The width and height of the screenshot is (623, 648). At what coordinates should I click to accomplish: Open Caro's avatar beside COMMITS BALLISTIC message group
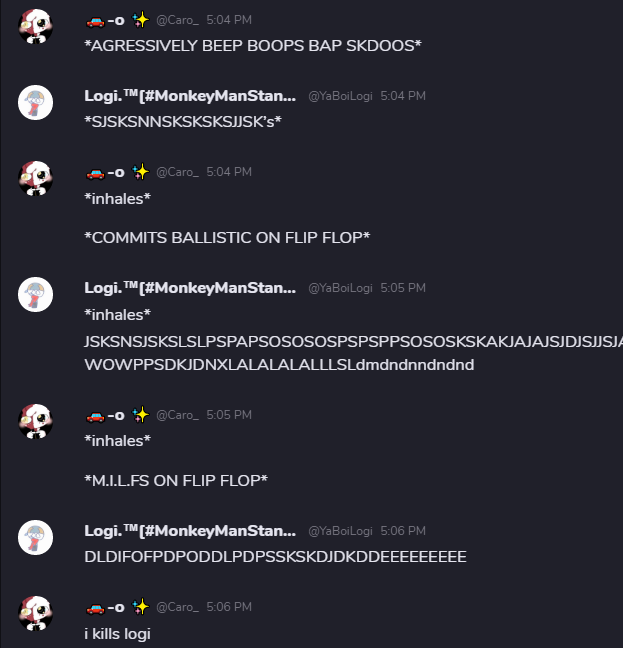tap(36, 179)
